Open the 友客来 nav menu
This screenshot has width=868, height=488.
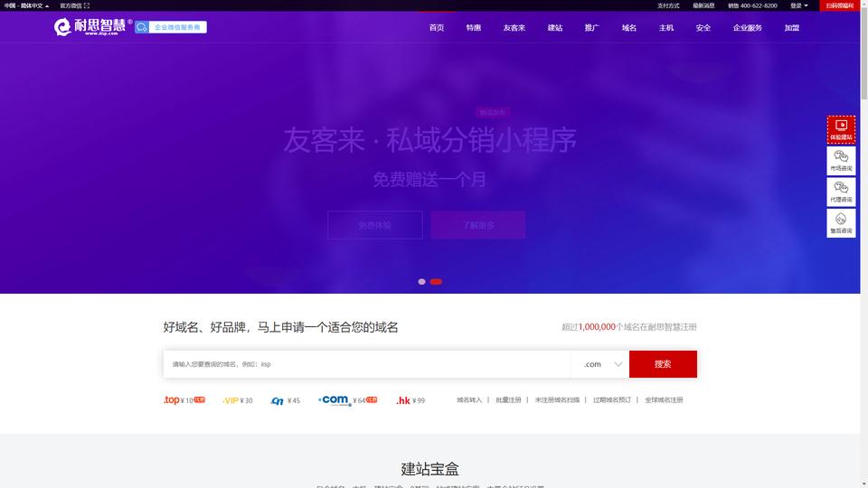[514, 28]
